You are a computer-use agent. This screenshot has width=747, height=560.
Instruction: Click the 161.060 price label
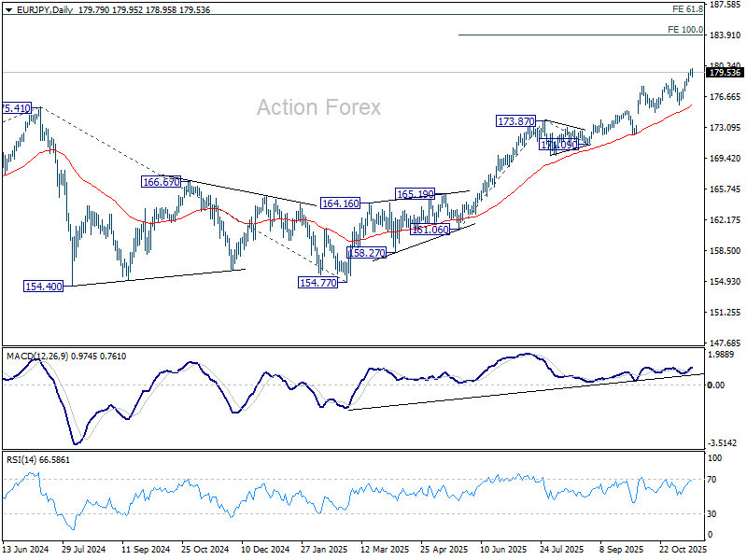pyautogui.click(x=431, y=230)
